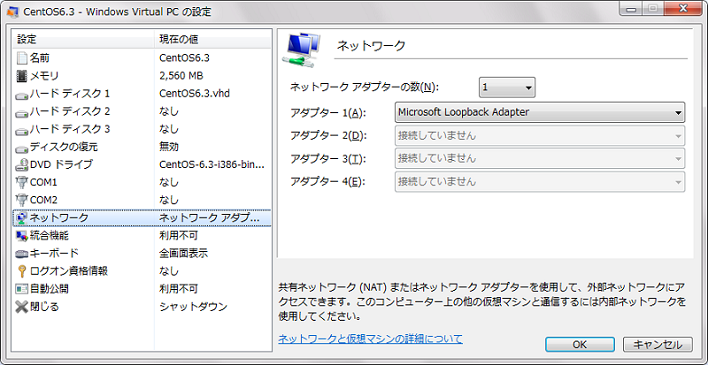The image size is (708, 365).
Task: Open ネットワークと仮想マシンの詳細について link
Action: pos(370,338)
